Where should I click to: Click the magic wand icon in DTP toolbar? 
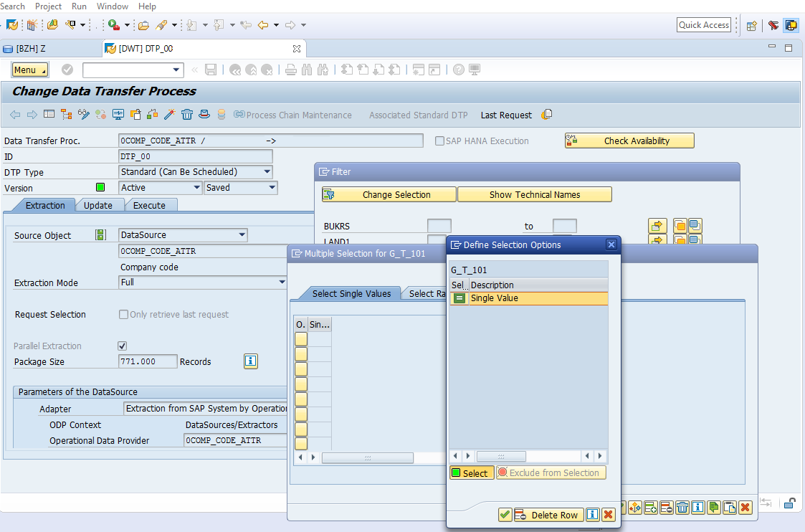point(169,115)
